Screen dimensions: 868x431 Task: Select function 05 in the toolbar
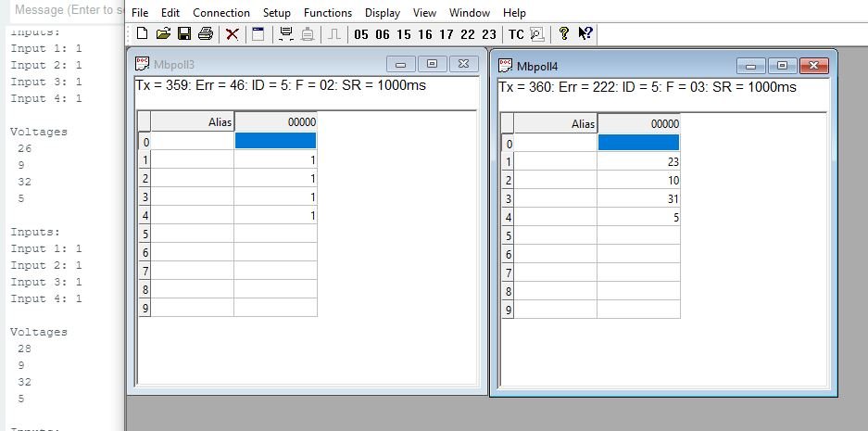360,34
